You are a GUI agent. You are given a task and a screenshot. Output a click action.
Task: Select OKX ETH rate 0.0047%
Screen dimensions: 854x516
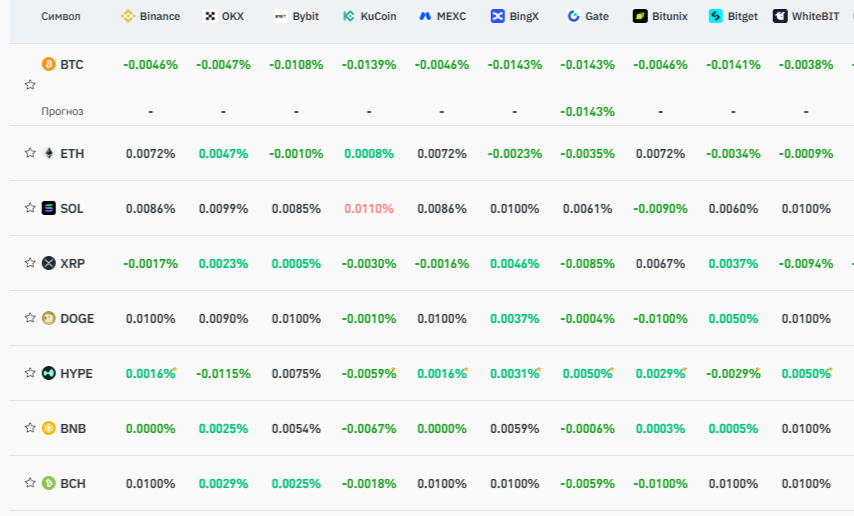click(223, 153)
